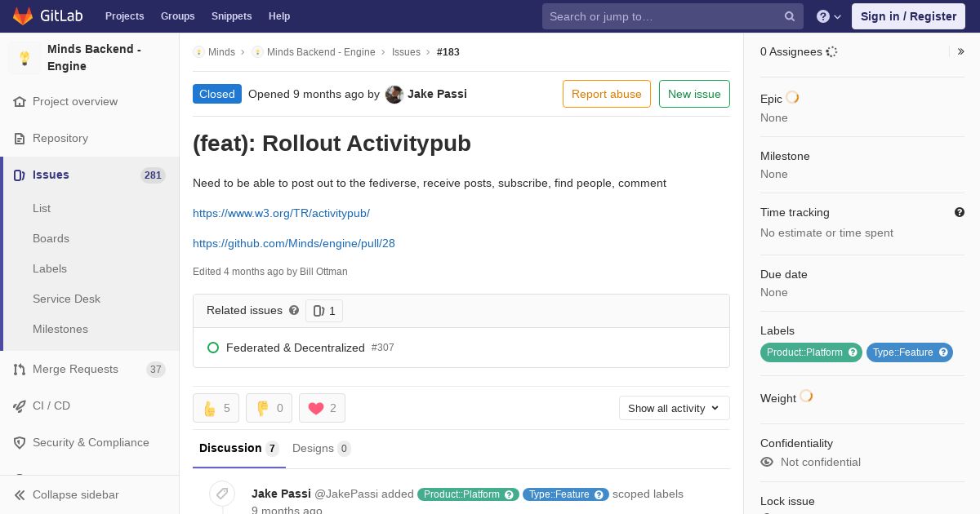This screenshot has width=980, height=514.
Task: Click the Sign in / Register button
Action: point(908,16)
